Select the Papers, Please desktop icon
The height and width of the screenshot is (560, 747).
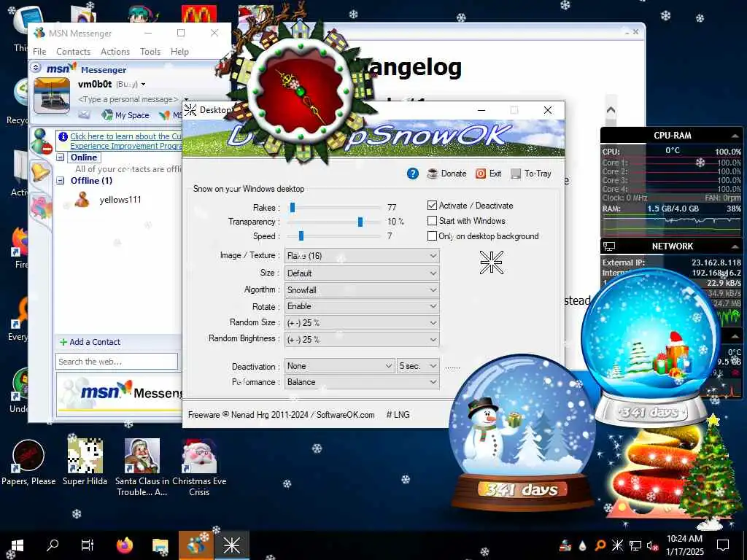tap(28, 463)
